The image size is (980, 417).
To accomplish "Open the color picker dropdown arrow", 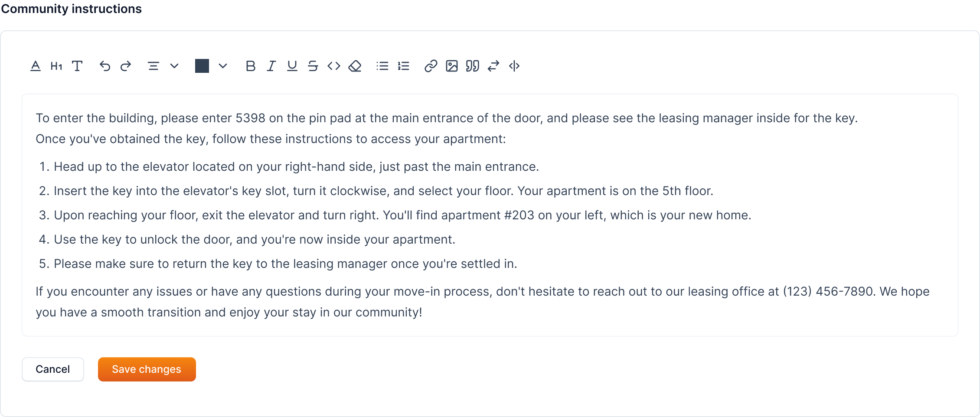I will (x=223, y=66).
